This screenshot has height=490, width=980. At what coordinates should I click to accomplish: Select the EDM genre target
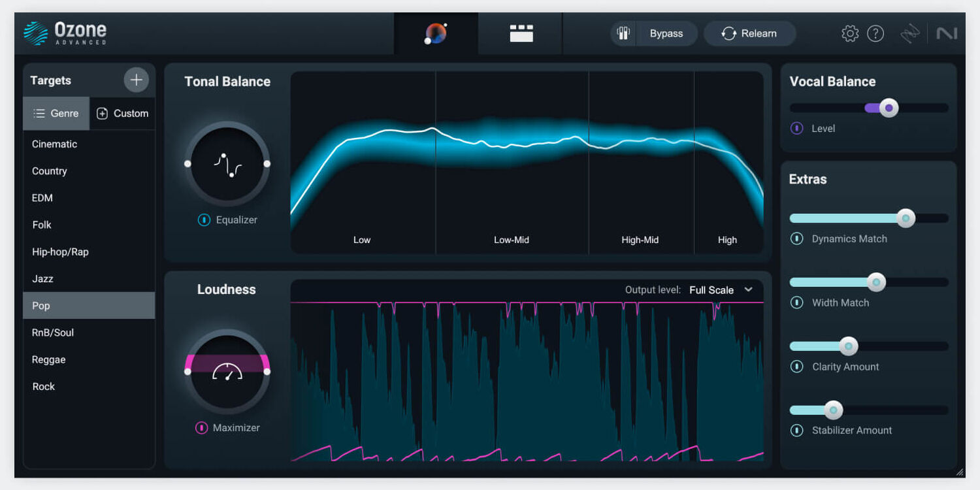(x=89, y=198)
